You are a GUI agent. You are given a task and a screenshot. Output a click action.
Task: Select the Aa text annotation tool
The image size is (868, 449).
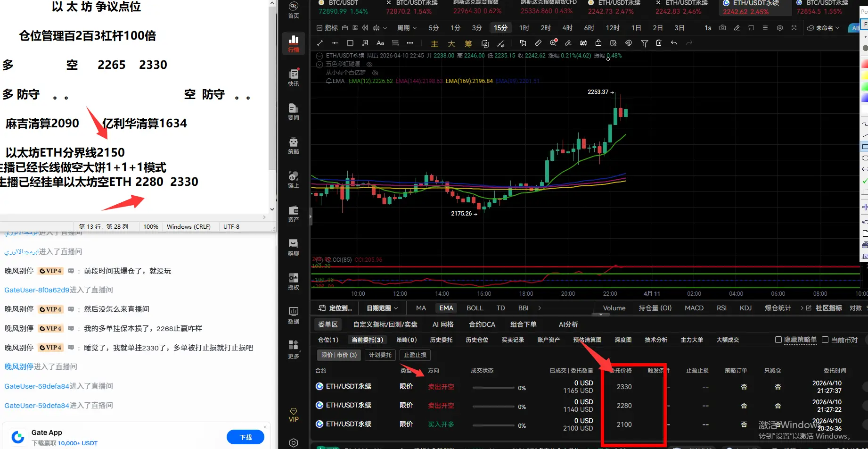380,43
